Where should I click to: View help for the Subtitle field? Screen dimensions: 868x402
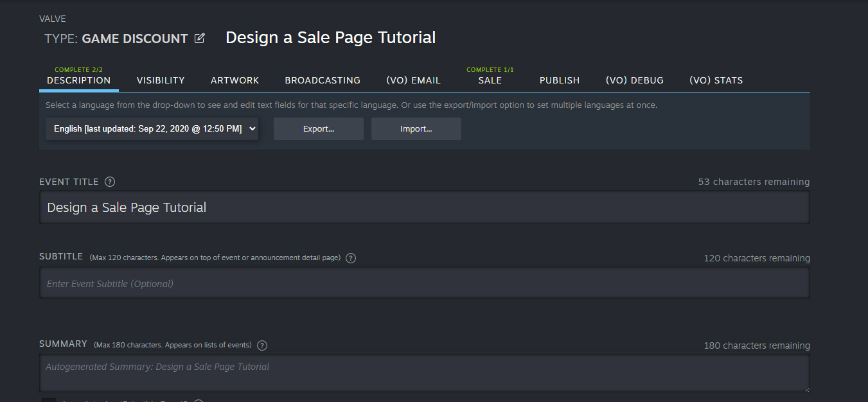coord(350,258)
